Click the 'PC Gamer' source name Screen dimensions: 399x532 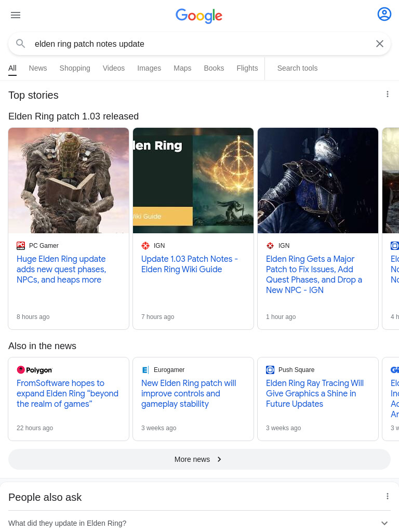(x=44, y=246)
